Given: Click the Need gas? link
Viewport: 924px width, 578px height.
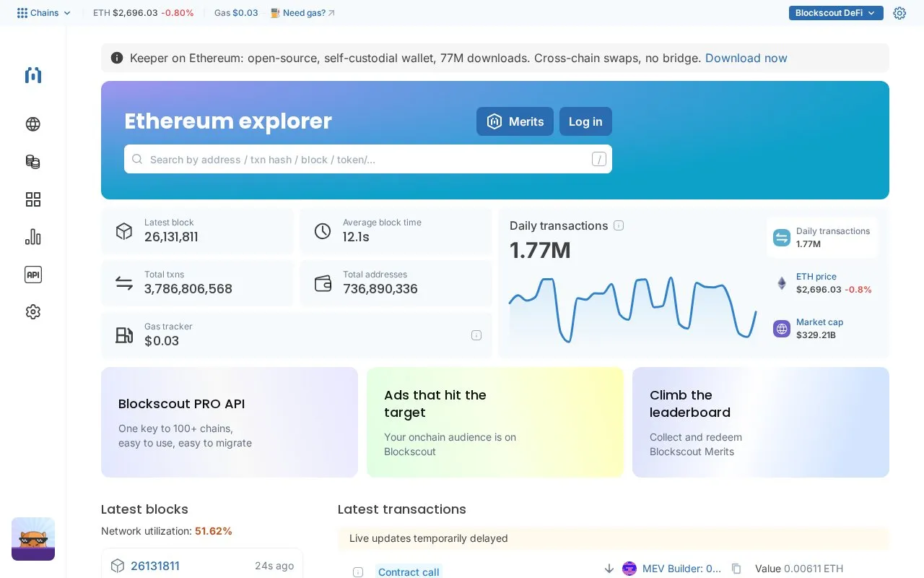Looking at the screenshot, I should 303,13.
